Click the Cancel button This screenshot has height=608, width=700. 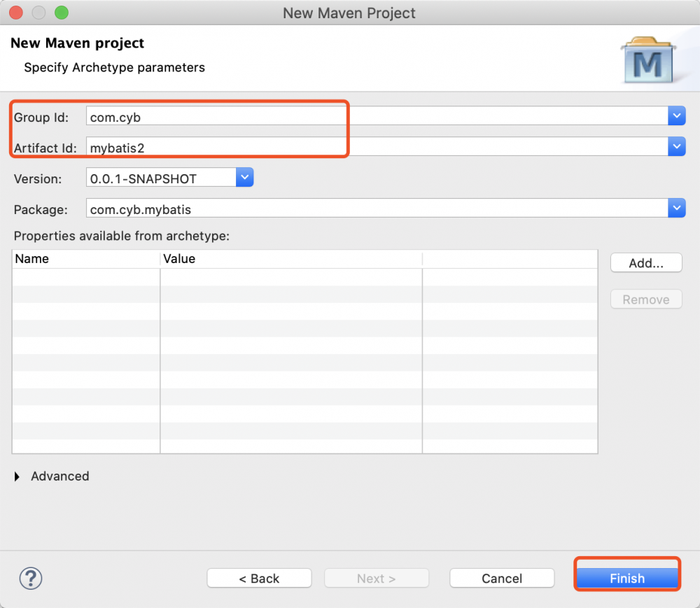pyautogui.click(x=502, y=578)
